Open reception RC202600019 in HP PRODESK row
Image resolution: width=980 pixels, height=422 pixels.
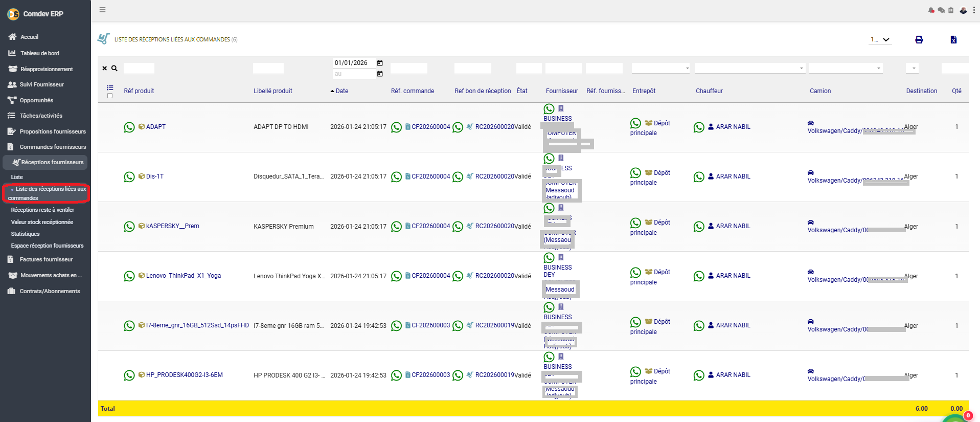[x=495, y=375]
